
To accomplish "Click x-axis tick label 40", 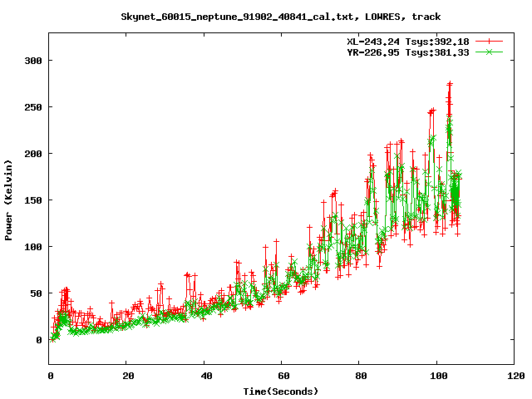I will click(x=206, y=376).
